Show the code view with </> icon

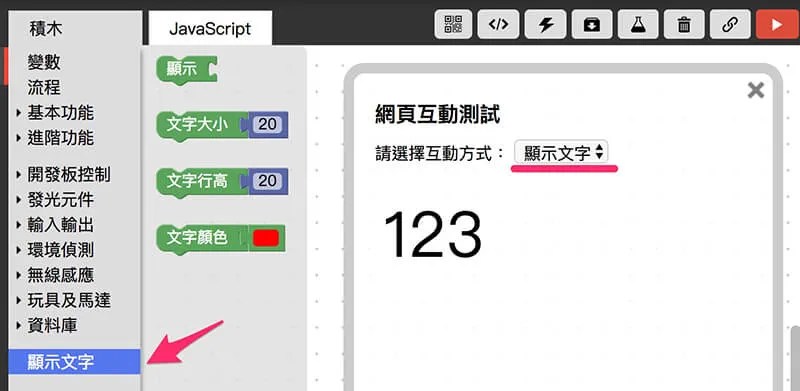[498, 24]
